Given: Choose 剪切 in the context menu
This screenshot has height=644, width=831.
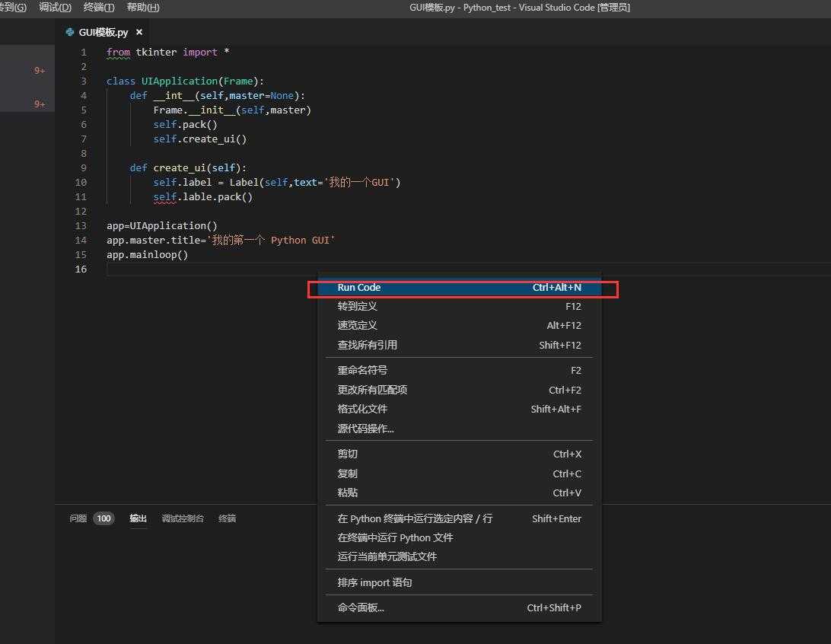Looking at the screenshot, I should point(459,454).
